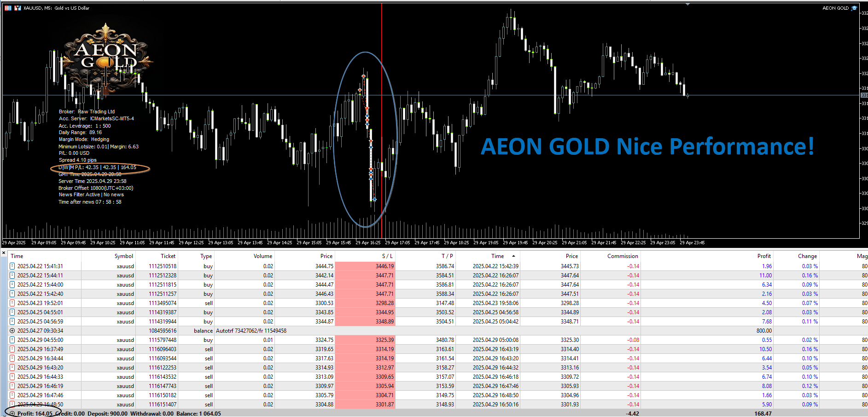This screenshot has width=868, height=417.
Task: Click deal icon for row 2025.04.22 15:41:31
Action: point(12,266)
